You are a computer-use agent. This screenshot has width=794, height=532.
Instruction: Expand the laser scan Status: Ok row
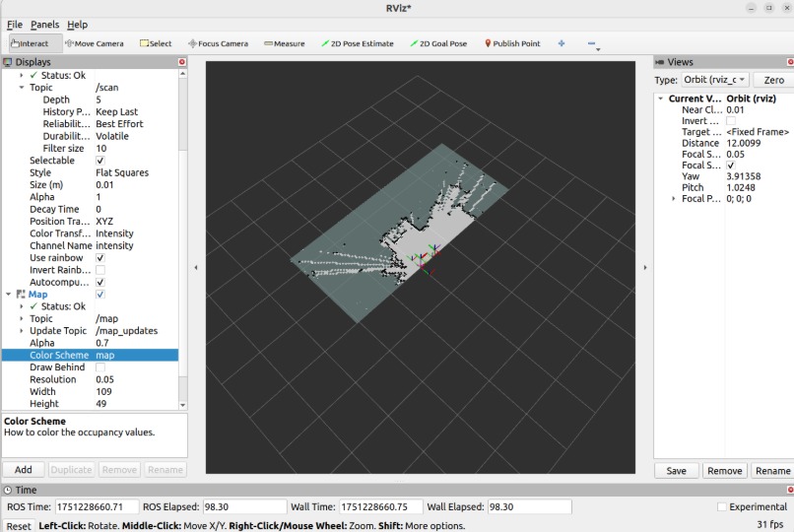point(22,75)
